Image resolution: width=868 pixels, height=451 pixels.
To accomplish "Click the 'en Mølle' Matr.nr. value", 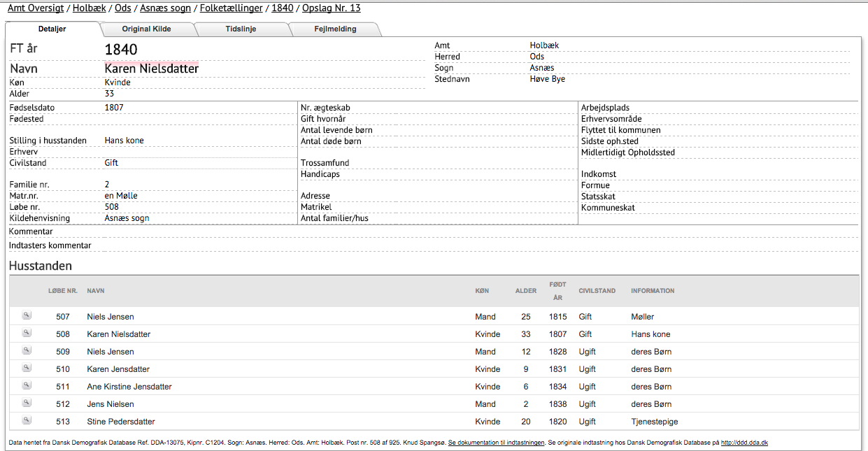I will 121,196.
